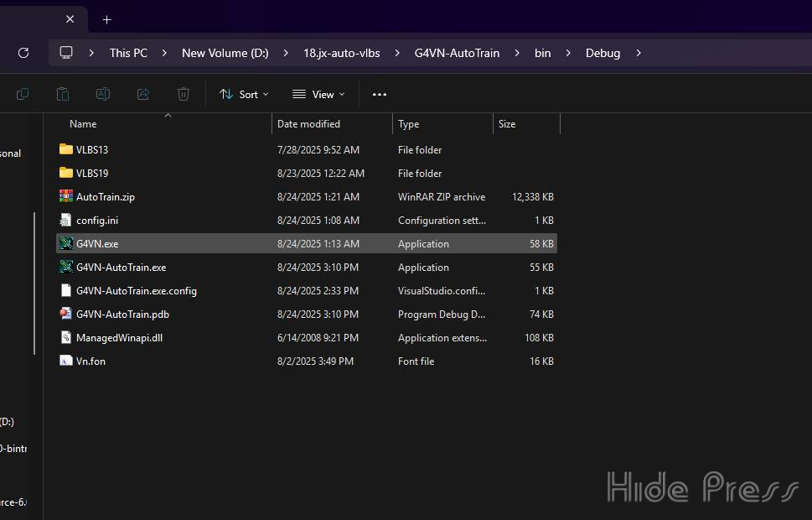Click the Rename icon in toolbar
The width and height of the screenshot is (812, 520).
(x=103, y=94)
